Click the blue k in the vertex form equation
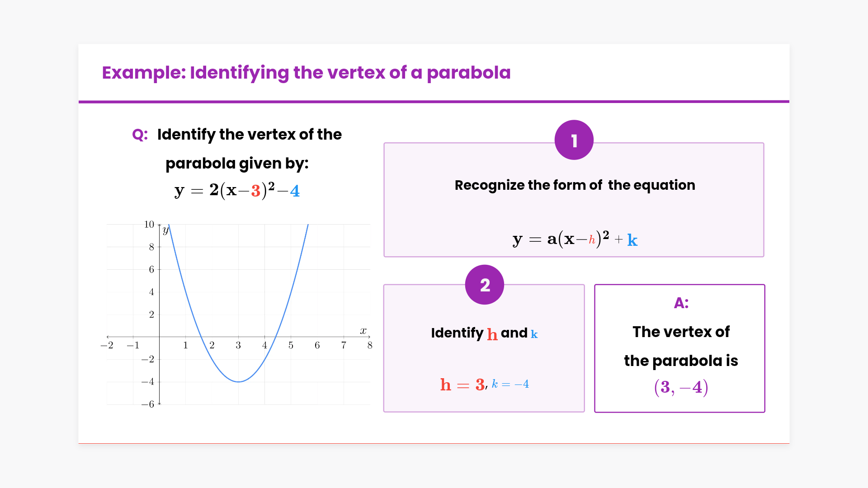868x488 pixels. (x=632, y=240)
